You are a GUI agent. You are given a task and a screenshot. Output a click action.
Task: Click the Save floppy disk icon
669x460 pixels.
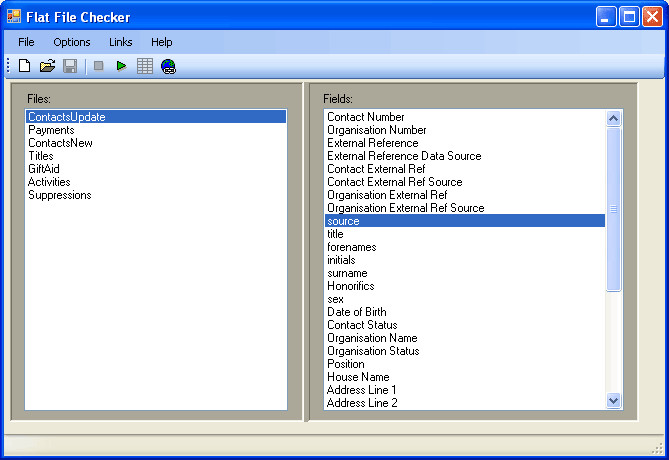(x=70, y=66)
